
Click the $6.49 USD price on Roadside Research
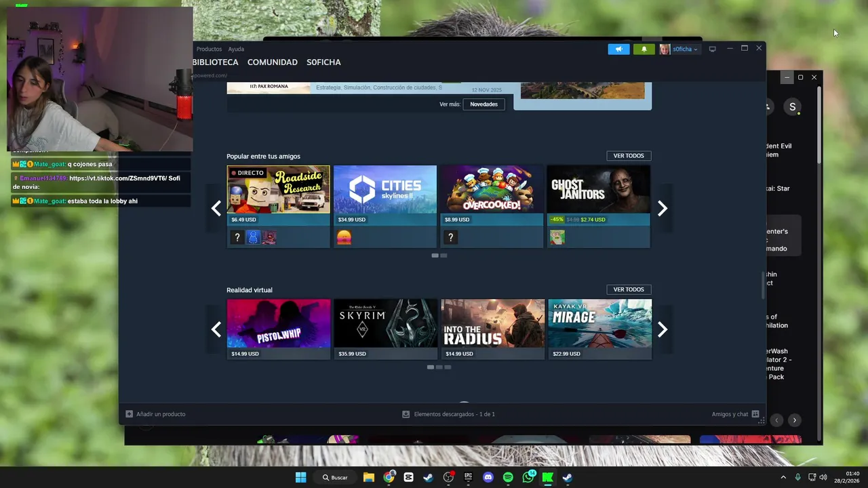pos(243,220)
